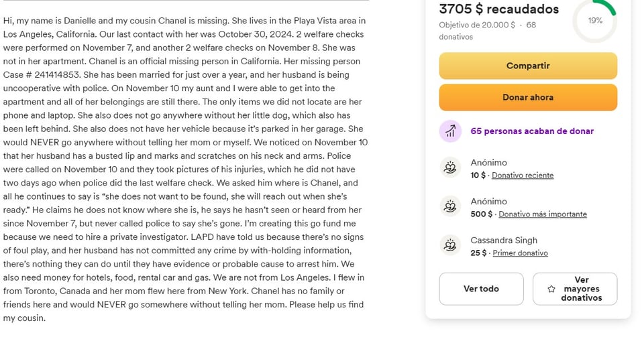Click the star icon in Ver mayores donativos
Viewport: 644px width, 339px height.
551,289
